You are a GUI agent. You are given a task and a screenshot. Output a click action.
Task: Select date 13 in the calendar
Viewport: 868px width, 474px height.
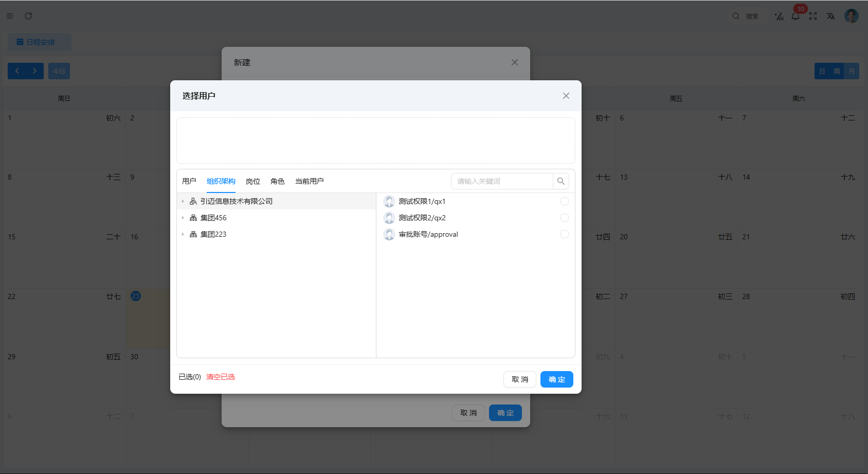(624, 177)
